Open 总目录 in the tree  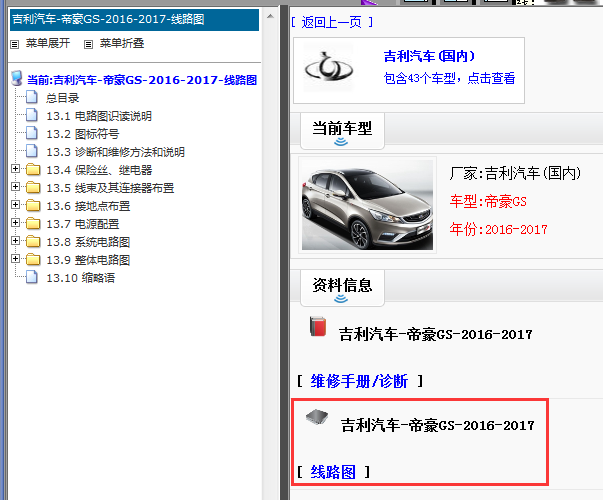point(62,98)
